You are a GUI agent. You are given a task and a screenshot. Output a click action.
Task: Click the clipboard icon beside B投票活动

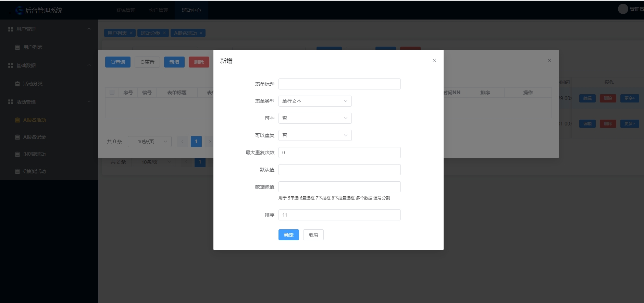(x=17, y=154)
